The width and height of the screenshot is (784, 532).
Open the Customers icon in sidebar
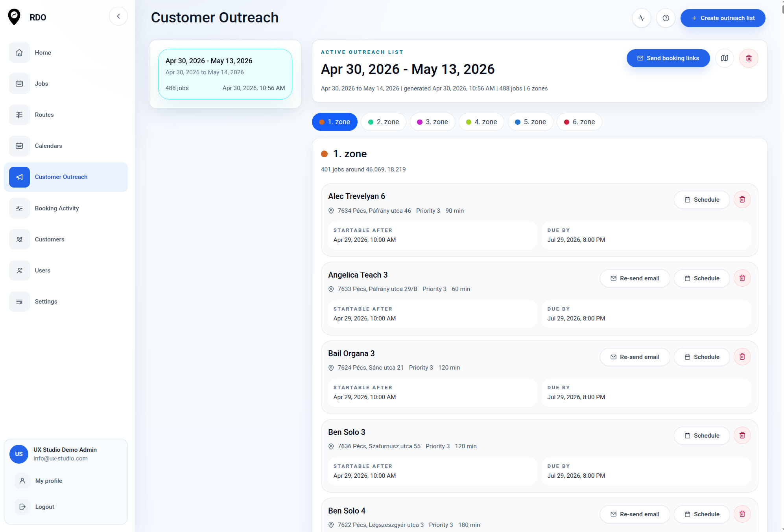pos(19,239)
